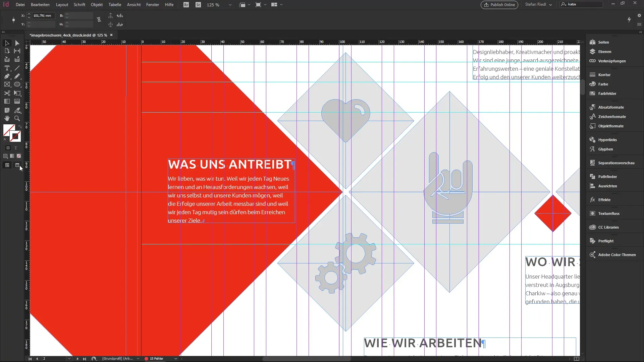Select the Gradient Feather tool
Image resolution: width=644 pixels, height=362 pixels.
coord(17,101)
